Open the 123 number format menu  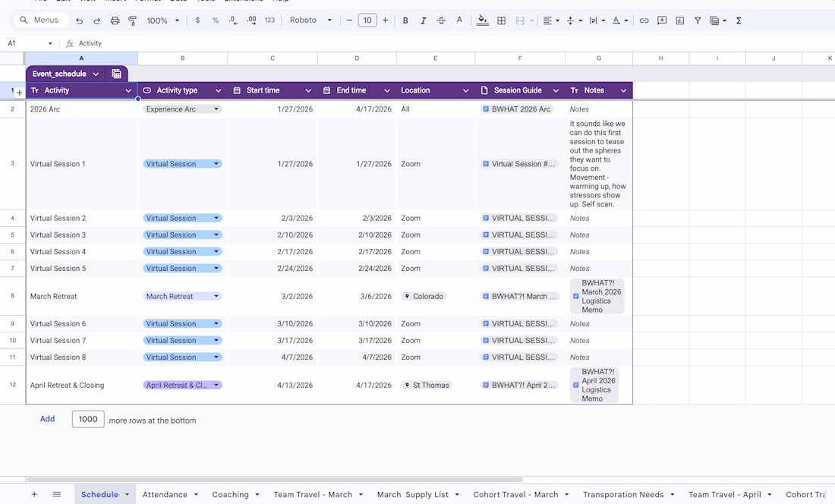click(270, 20)
